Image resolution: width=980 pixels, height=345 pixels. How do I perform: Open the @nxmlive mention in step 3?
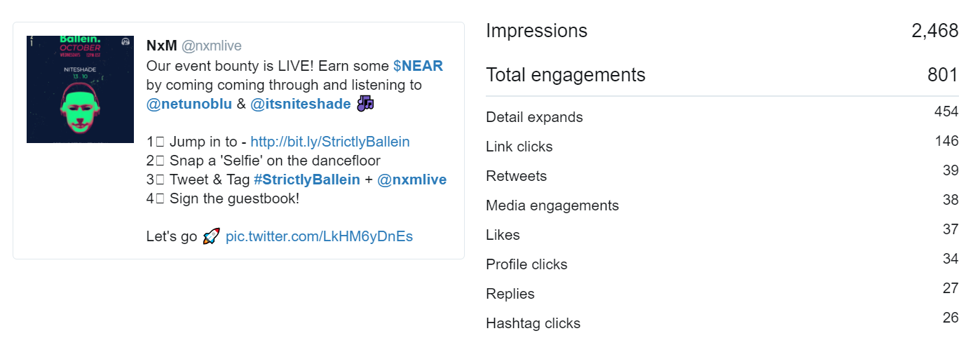tap(412, 180)
